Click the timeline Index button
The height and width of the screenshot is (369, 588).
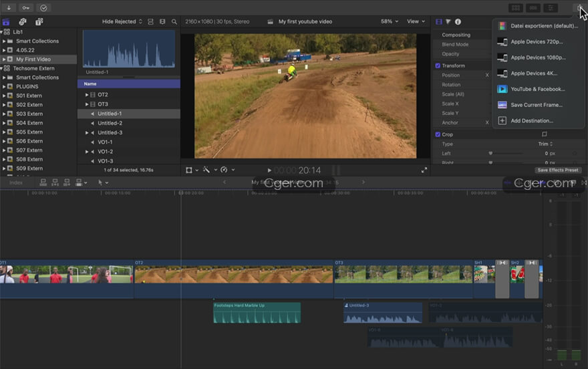click(15, 182)
